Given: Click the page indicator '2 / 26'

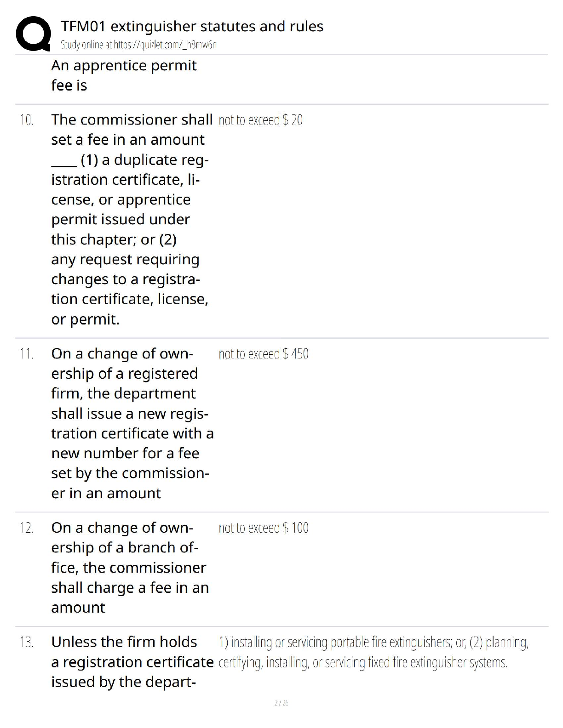Looking at the screenshot, I should [x=281, y=703].
